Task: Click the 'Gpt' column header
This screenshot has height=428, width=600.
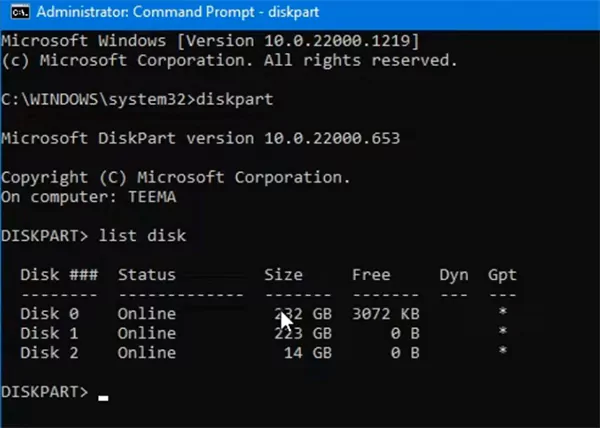Action: point(502,275)
